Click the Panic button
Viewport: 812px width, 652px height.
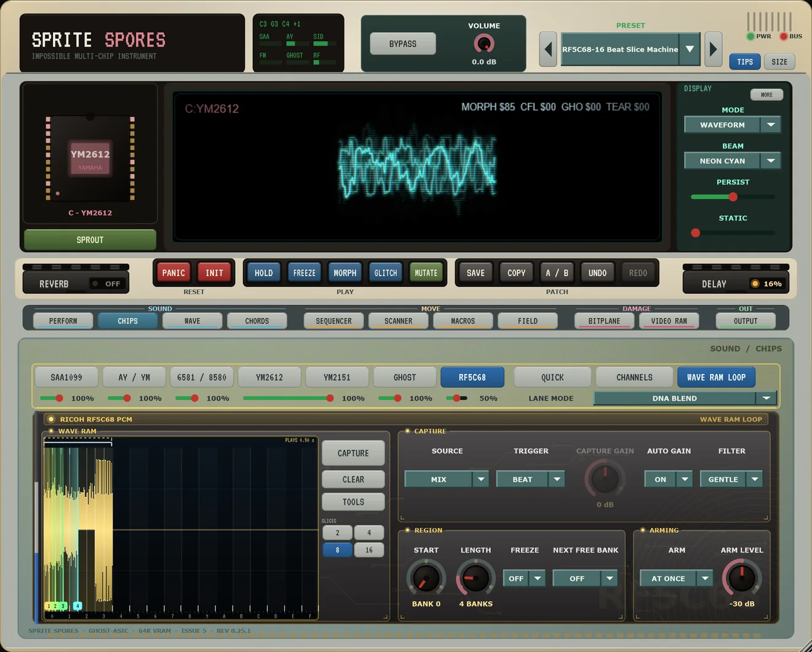pos(173,272)
